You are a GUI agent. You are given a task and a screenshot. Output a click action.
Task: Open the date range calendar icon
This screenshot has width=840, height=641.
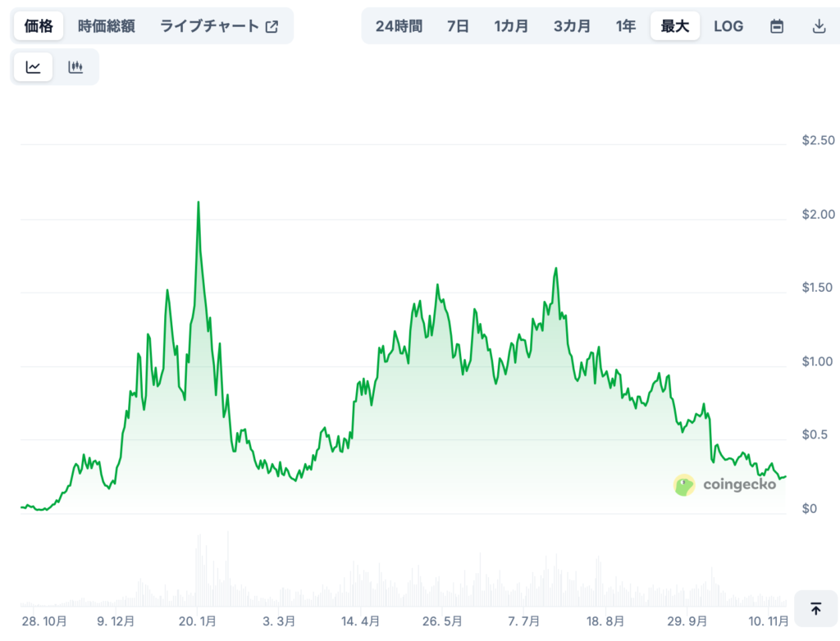(x=776, y=25)
